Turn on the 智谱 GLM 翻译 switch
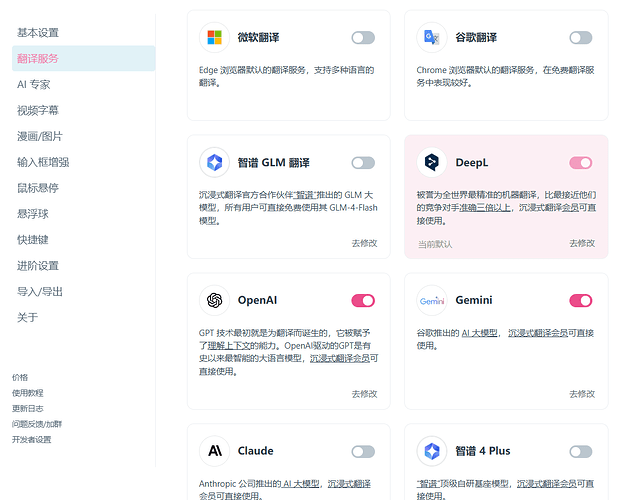 [x=363, y=163]
